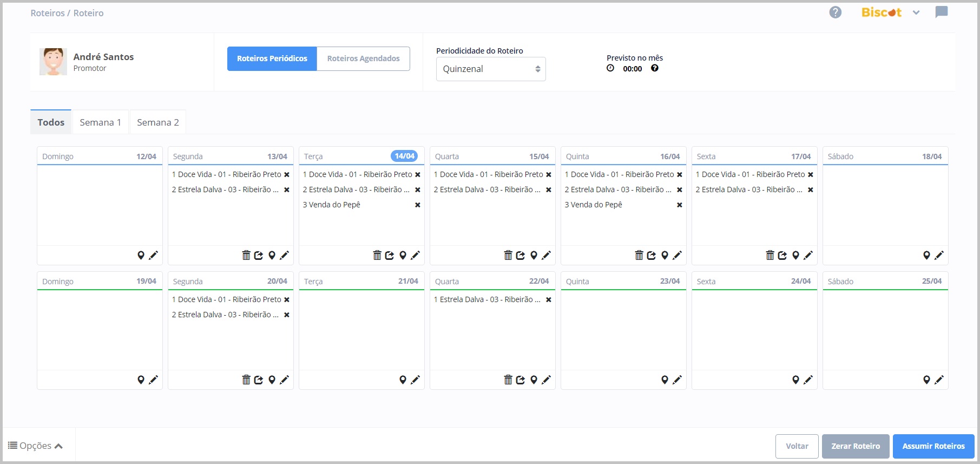Click the trash icon on Segunda 13/04
This screenshot has width=980, height=464.
point(246,255)
